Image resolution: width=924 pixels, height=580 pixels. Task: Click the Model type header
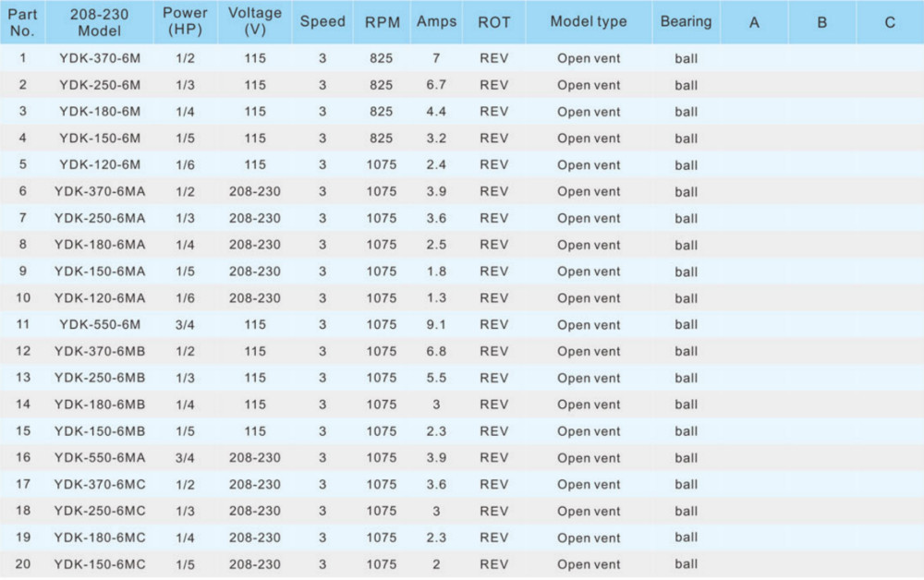(x=588, y=22)
